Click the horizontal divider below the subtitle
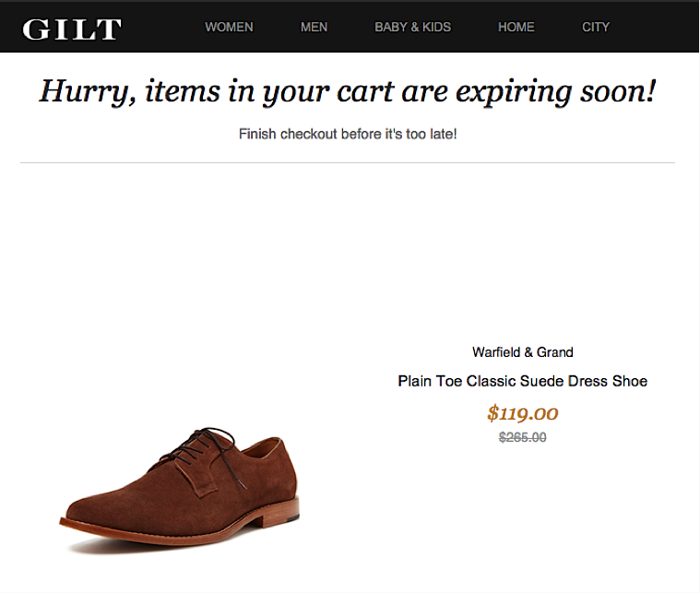 (x=348, y=163)
